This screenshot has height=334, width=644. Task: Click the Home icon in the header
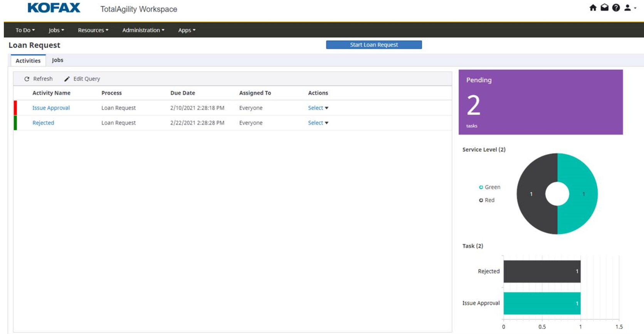(x=593, y=8)
